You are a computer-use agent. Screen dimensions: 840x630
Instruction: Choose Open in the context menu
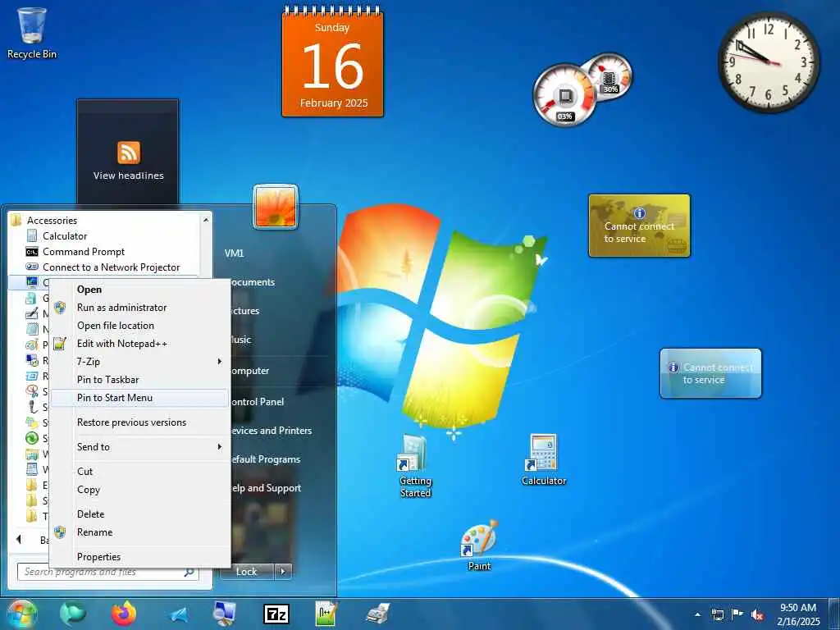[140, 290]
